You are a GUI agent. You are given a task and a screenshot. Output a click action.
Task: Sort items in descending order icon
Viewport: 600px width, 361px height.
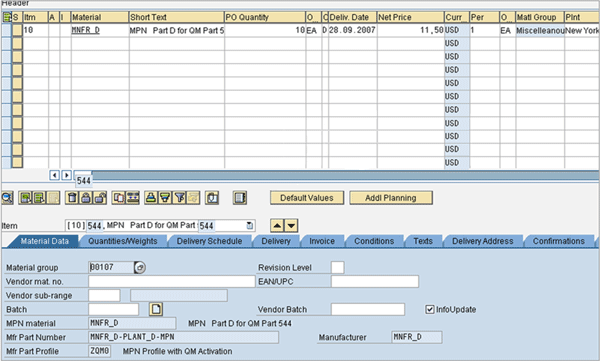pos(165,198)
